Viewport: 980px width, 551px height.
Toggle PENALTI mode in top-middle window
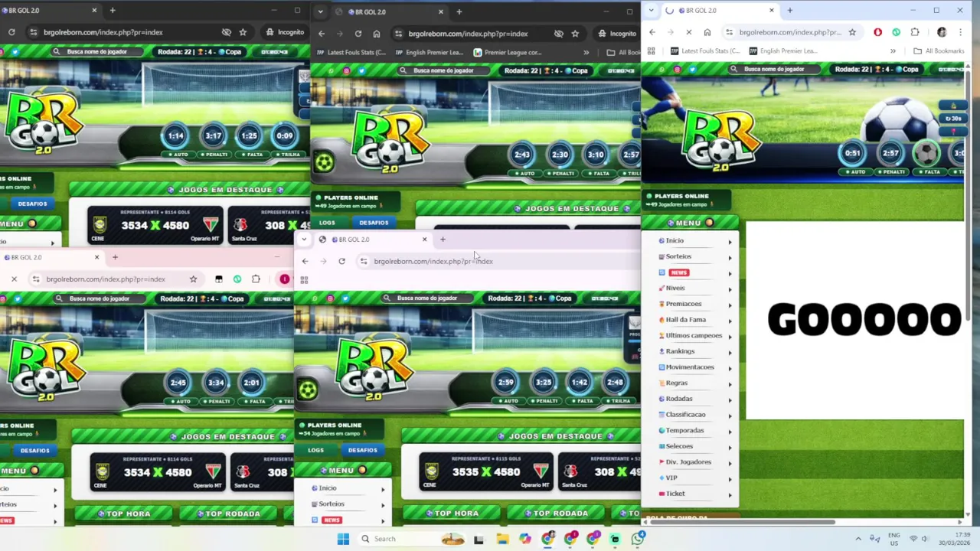(x=560, y=173)
